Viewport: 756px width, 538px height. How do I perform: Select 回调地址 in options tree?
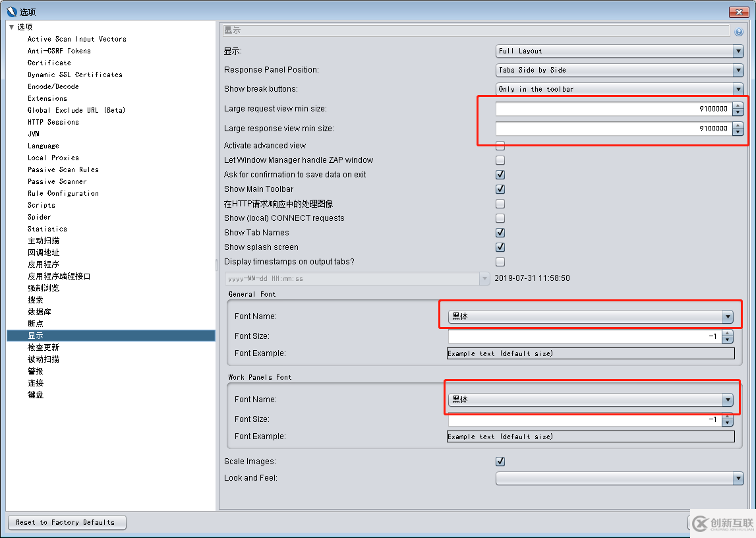[44, 253]
